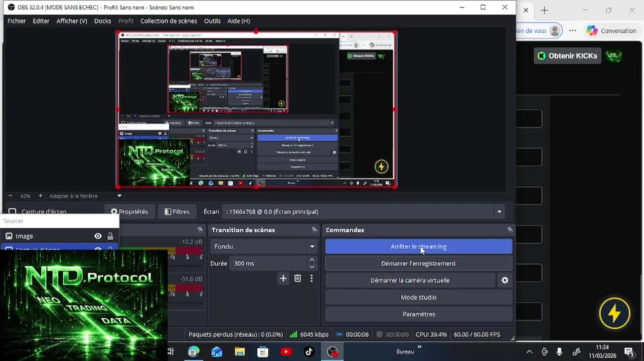Open the Adapter à la fenêtre zoom dropdown

119,196
